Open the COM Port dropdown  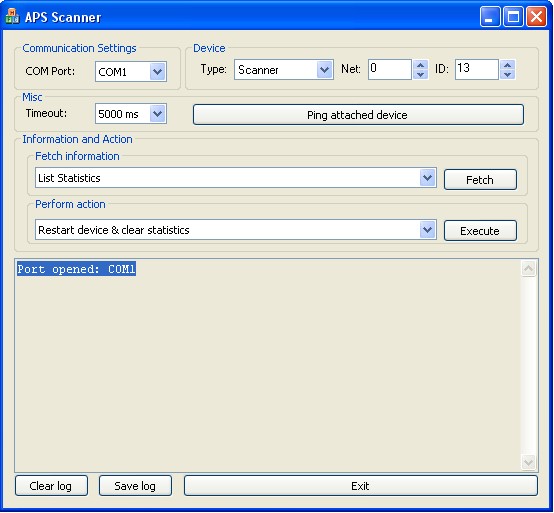pos(158,72)
